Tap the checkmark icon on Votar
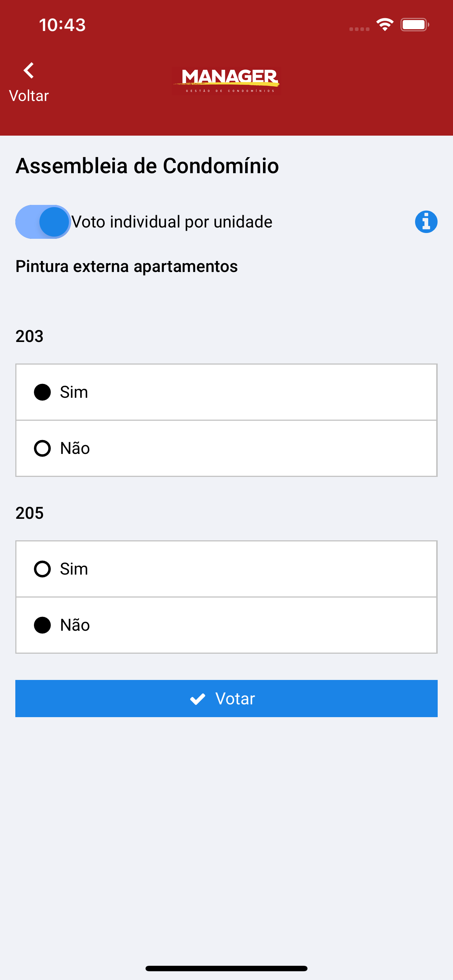453x980 pixels. point(198,699)
